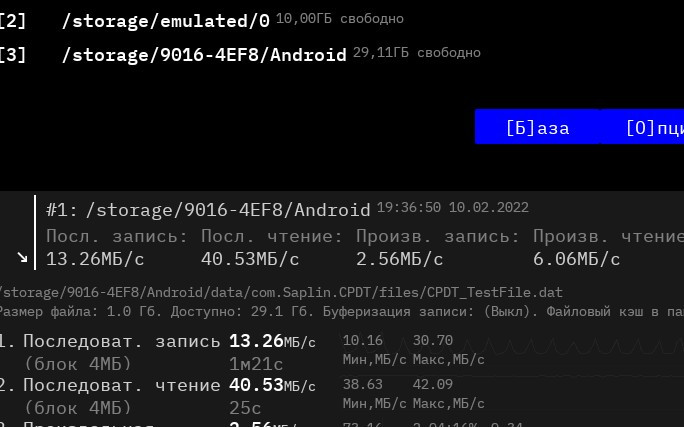Click the 19:36:50 10.02.2022 timestamp
This screenshot has width=684, height=427.
click(x=452, y=207)
